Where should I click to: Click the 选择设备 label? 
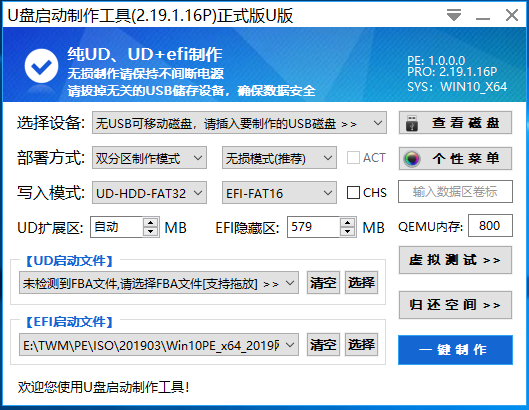(51, 123)
